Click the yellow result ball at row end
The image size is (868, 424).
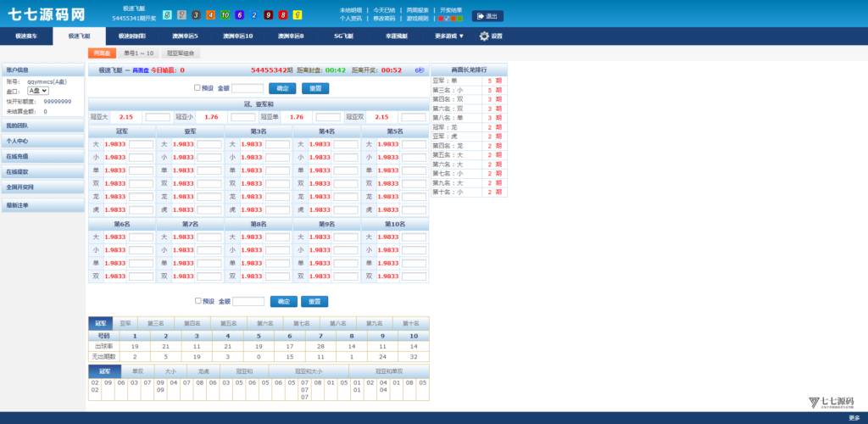pyautogui.click(x=297, y=15)
